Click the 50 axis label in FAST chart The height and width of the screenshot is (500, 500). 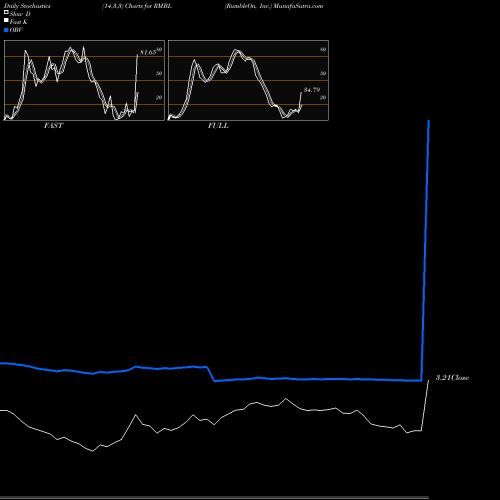pos(159,73)
